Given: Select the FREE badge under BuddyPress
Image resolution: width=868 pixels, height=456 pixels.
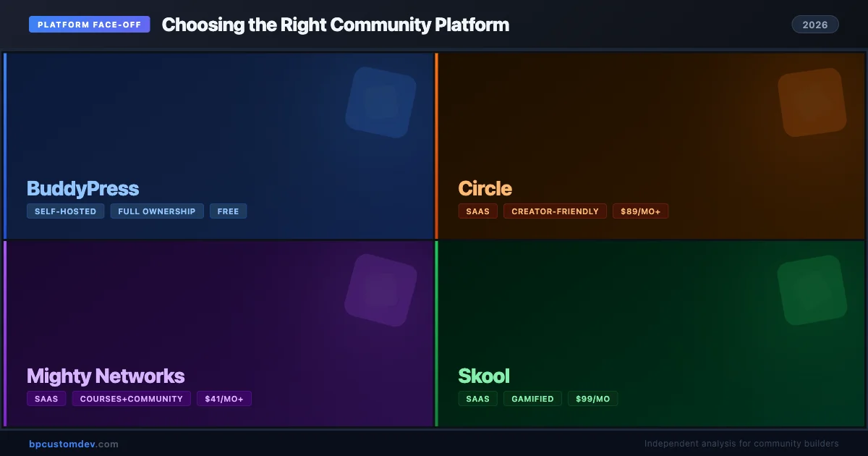Looking at the screenshot, I should [228, 211].
